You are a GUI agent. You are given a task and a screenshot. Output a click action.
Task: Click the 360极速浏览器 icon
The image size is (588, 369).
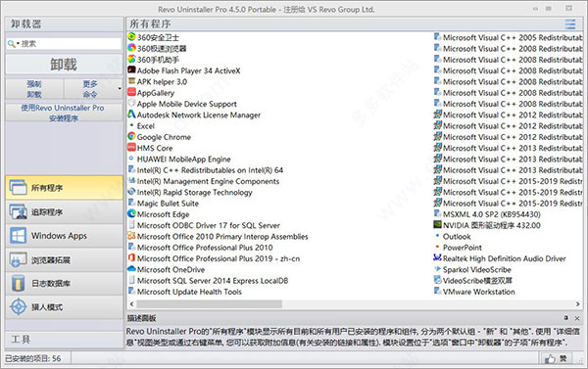coord(131,48)
